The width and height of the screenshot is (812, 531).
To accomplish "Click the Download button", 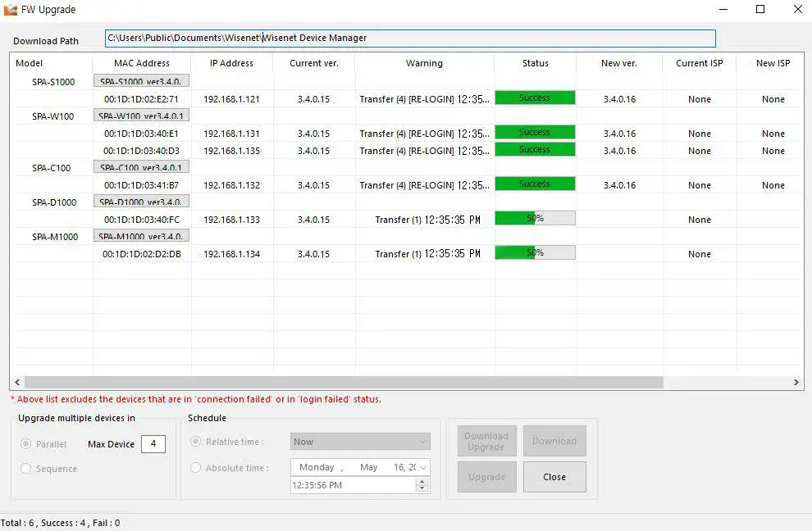I will [x=554, y=441].
